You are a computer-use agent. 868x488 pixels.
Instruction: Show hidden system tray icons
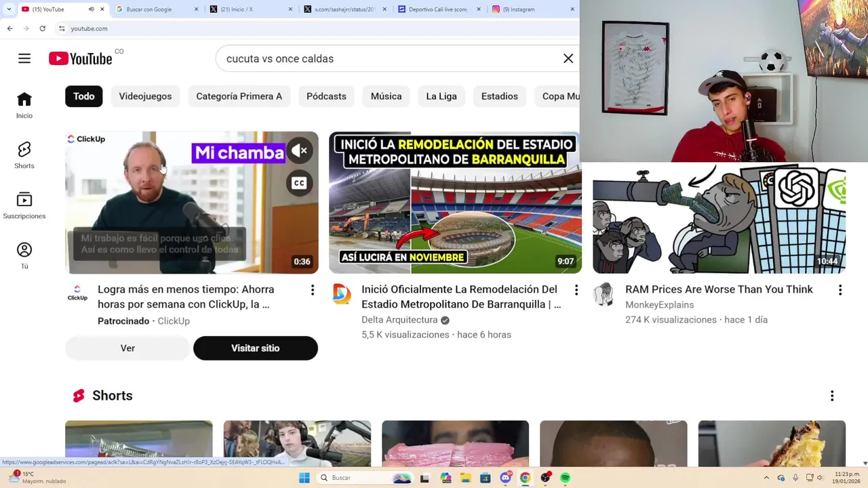(x=767, y=478)
